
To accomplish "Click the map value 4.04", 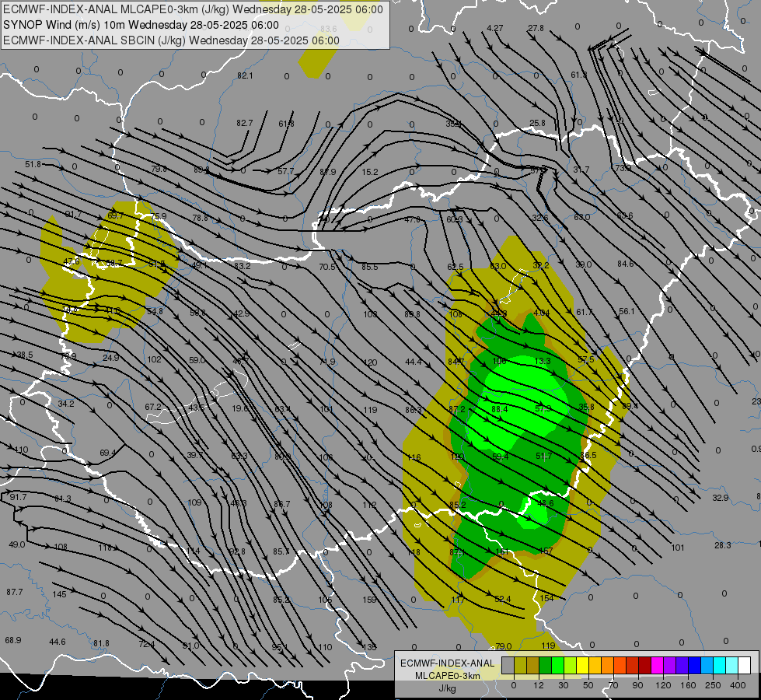I will click(x=541, y=313).
